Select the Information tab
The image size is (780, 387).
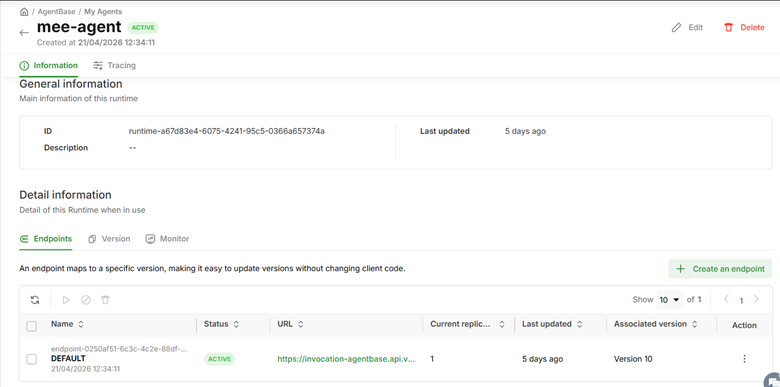49,65
